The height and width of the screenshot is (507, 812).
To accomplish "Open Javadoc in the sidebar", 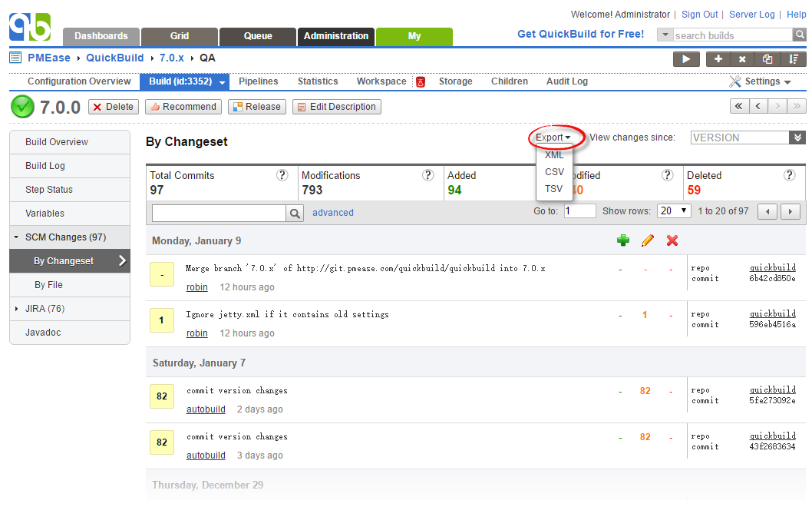I will pyautogui.click(x=69, y=333).
